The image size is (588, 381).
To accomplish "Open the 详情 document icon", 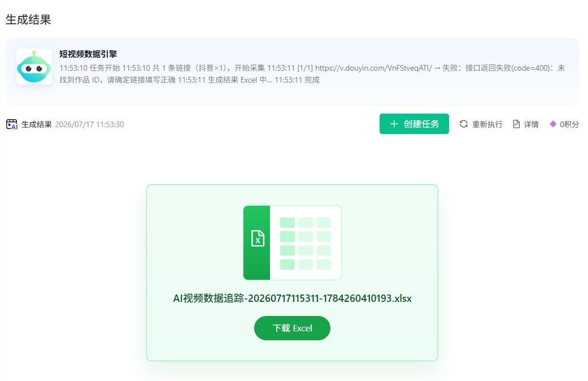I will (x=516, y=124).
